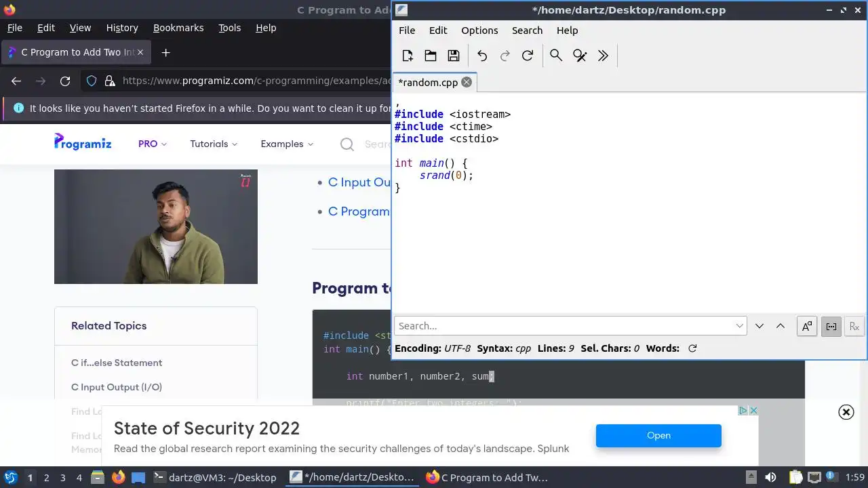Redo the last undone edit in the editor

[x=505, y=56]
